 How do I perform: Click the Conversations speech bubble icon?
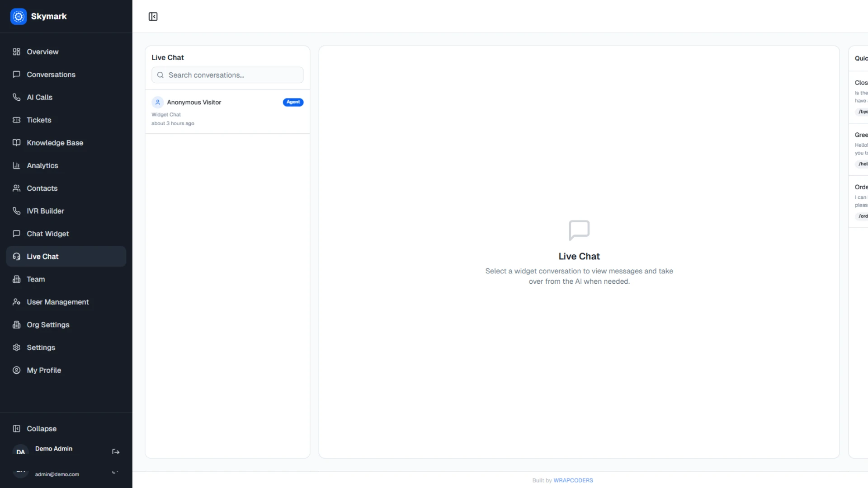pyautogui.click(x=17, y=75)
